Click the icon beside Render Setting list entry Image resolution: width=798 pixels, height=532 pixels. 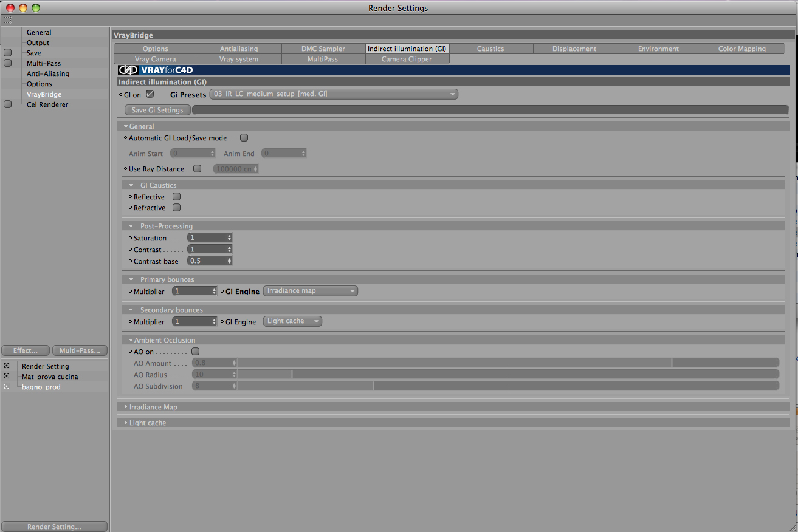[7, 366]
